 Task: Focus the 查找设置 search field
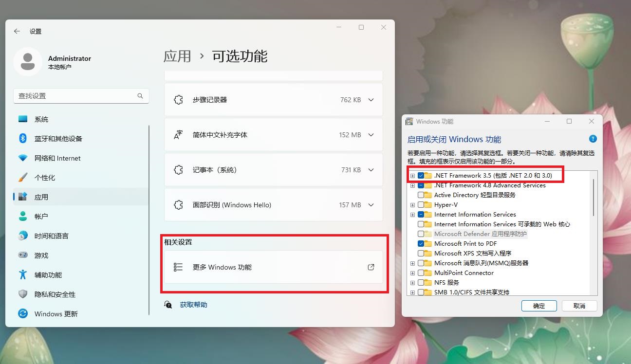coord(81,96)
